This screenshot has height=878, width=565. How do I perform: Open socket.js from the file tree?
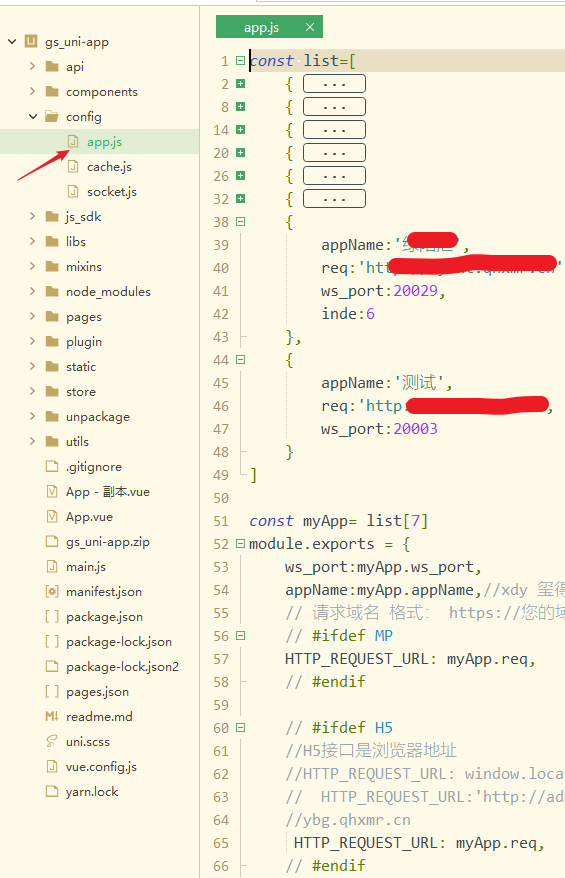[x=111, y=192]
